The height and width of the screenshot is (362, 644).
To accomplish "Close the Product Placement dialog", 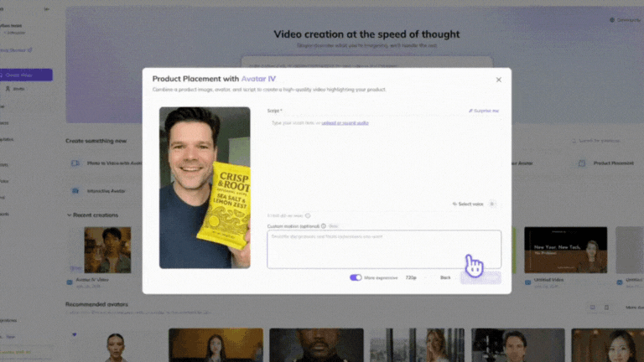I will (498, 80).
